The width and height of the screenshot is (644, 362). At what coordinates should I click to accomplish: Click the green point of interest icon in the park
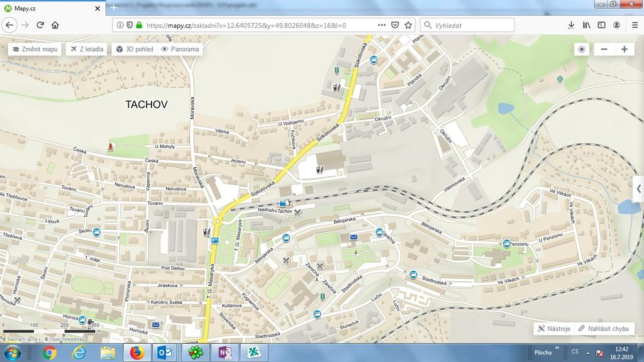pos(560,79)
